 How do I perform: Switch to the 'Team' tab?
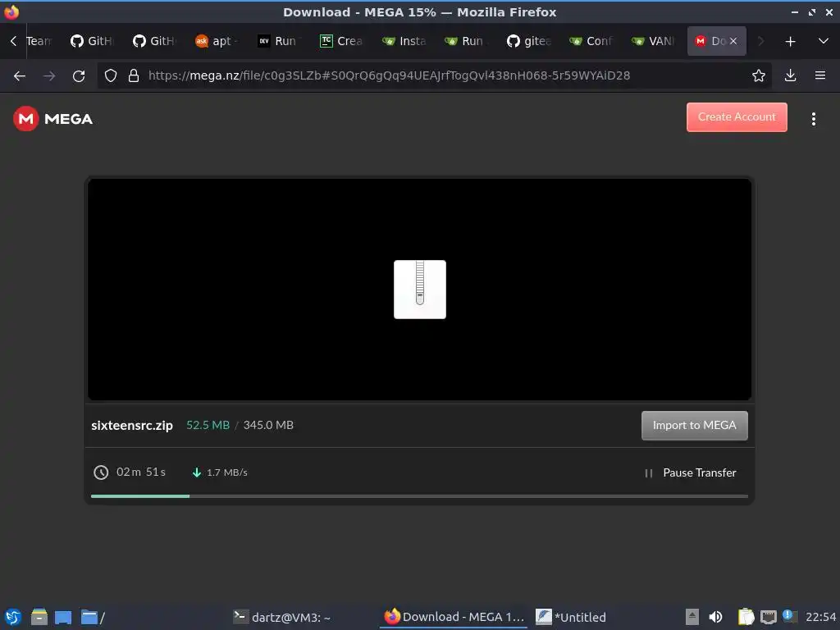pos(38,41)
